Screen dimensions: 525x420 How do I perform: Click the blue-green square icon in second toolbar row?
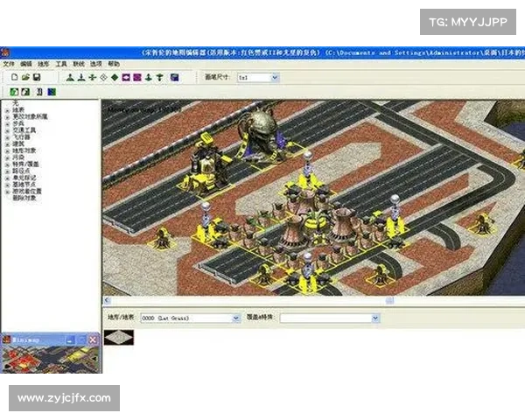coord(52,92)
